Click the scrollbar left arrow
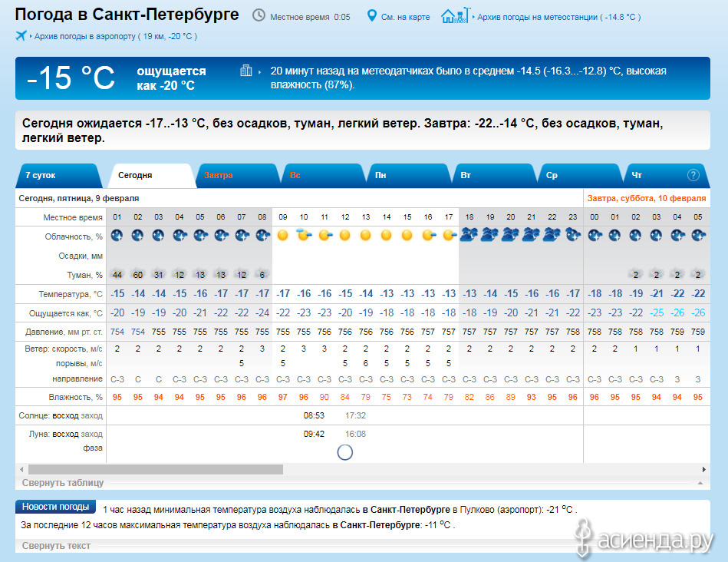 pos(21,470)
